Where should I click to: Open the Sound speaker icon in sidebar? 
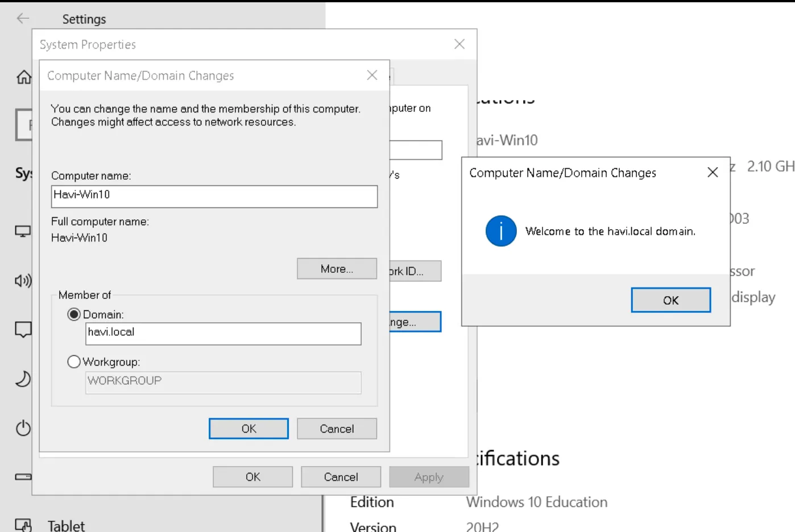tap(23, 280)
